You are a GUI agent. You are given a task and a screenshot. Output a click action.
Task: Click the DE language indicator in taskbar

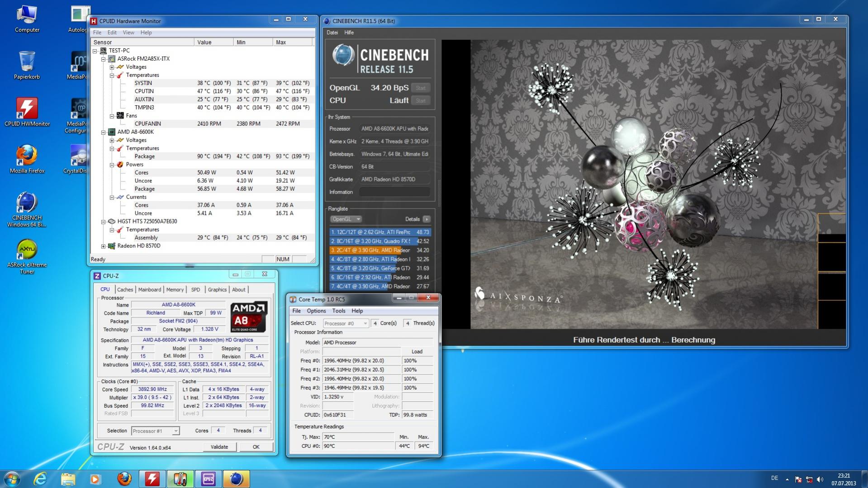(x=774, y=479)
